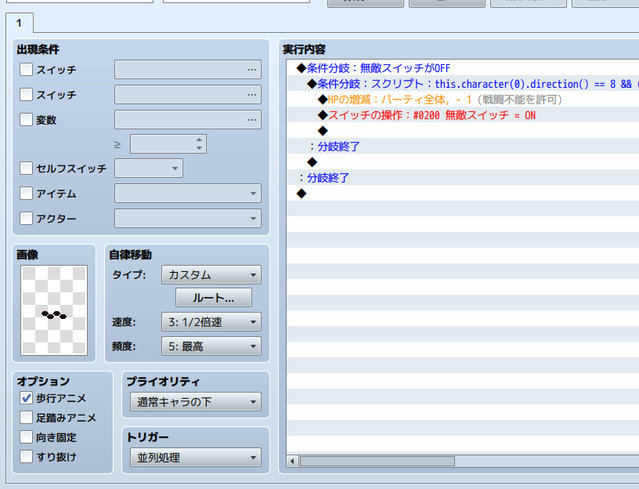Open the first スイッチ selector field
Screen dimensions: 639x489
coord(188,69)
